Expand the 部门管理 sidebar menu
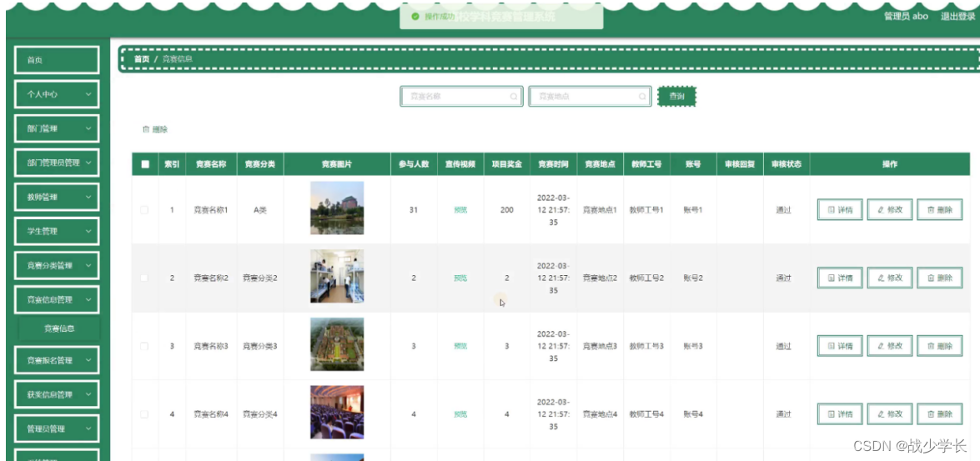Screen dimensions: 980x461 click(x=56, y=128)
